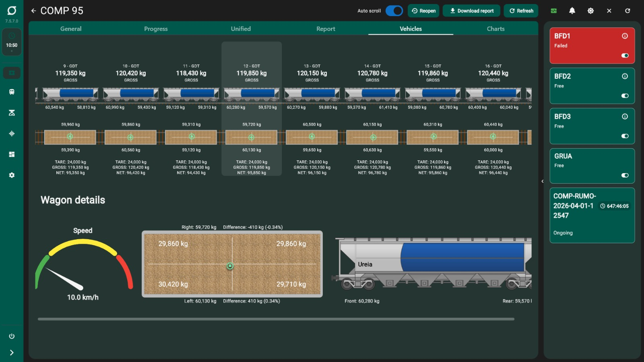Open the COMP-RUMO-2026-04-01-1 2547 ongoing card
Image resolution: width=644 pixels, height=362 pixels.
coord(592,215)
